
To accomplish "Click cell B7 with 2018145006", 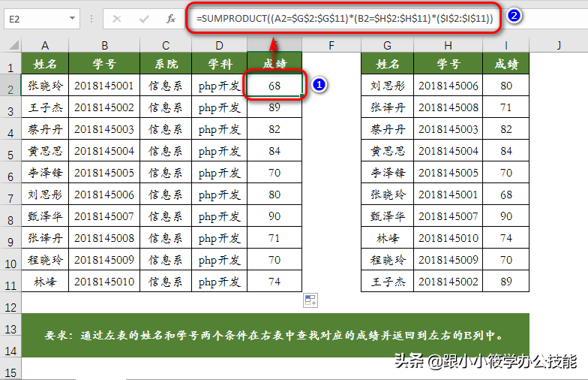I will (x=104, y=195).
